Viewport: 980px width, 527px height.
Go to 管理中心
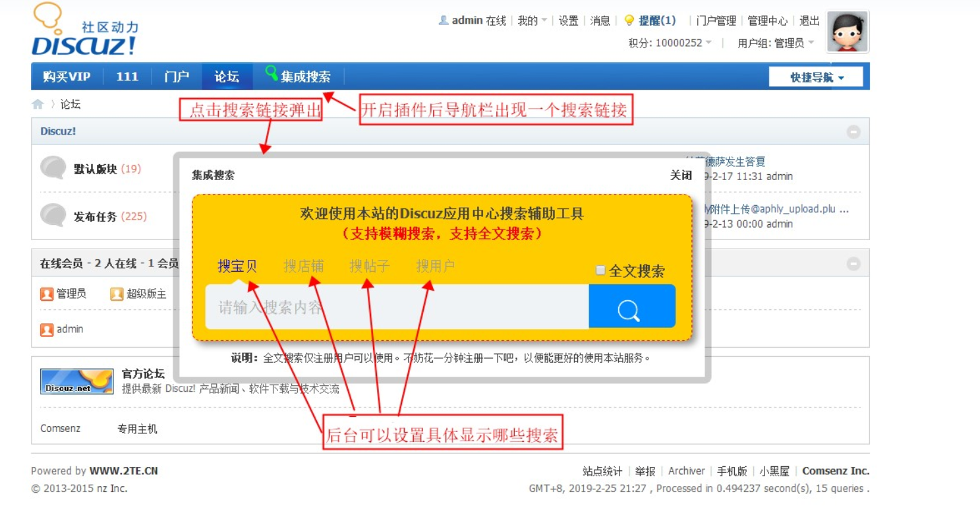click(768, 20)
